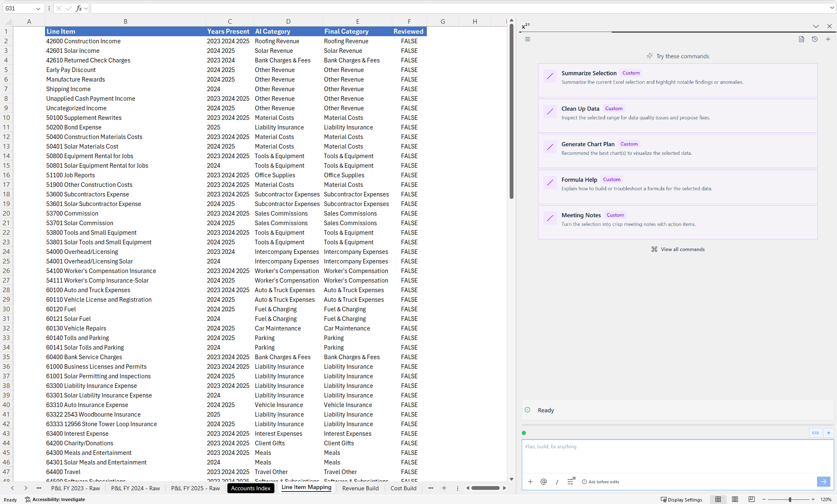This screenshot has height=504, width=837.
Task: Click the zoom slider handle
Action: point(790,499)
